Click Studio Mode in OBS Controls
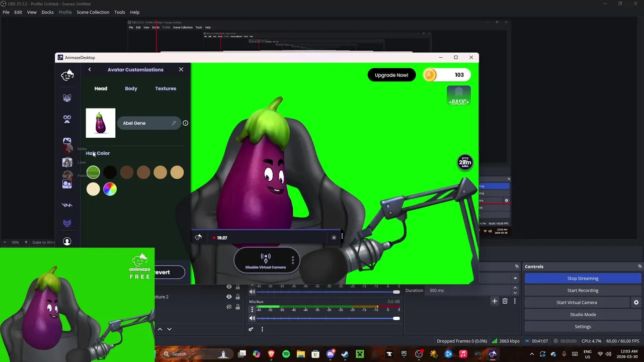This screenshot has width=644, height=362. pos(583,315)
